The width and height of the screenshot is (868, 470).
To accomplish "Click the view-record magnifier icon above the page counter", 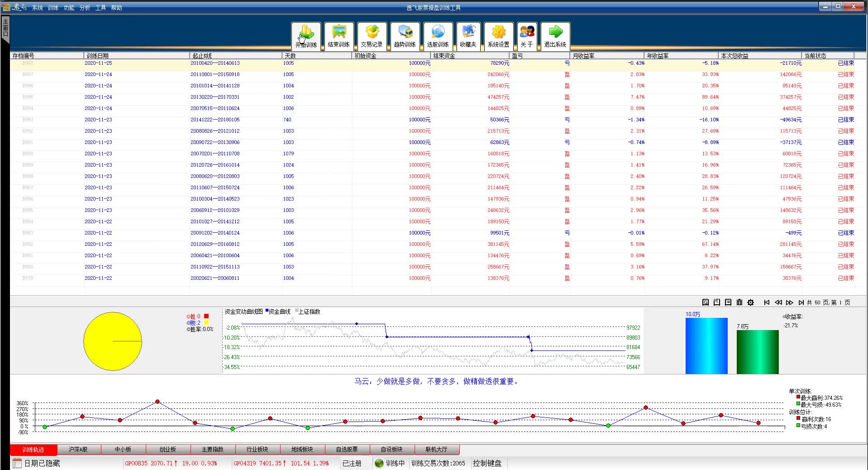I will (705, 302).
